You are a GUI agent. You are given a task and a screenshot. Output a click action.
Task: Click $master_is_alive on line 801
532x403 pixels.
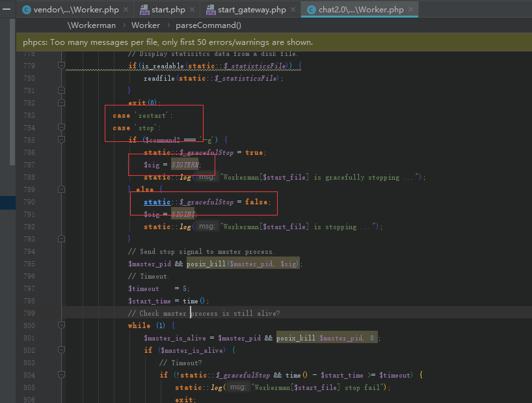click(175, 338)
